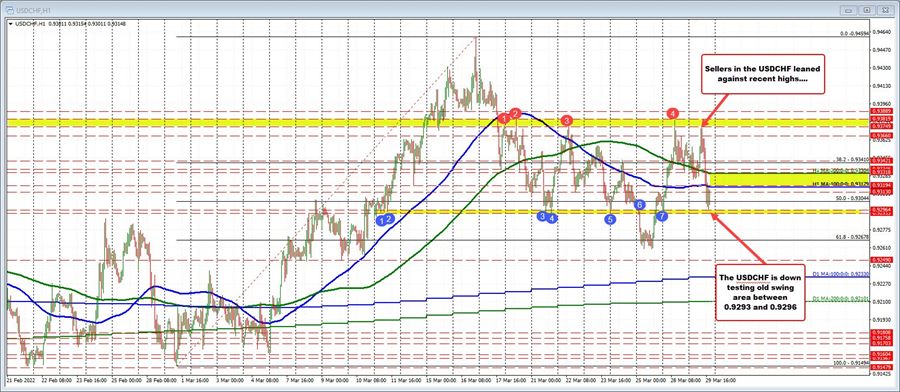Click red price tag 0.91808
Image resolution: width=900 pixels, height=392 pixels.
tap(881, 332)
